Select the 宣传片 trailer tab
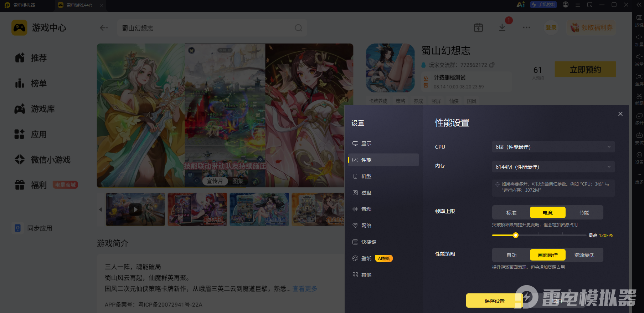Viewport: 644px width, 313px height. (x=215, y=181)
